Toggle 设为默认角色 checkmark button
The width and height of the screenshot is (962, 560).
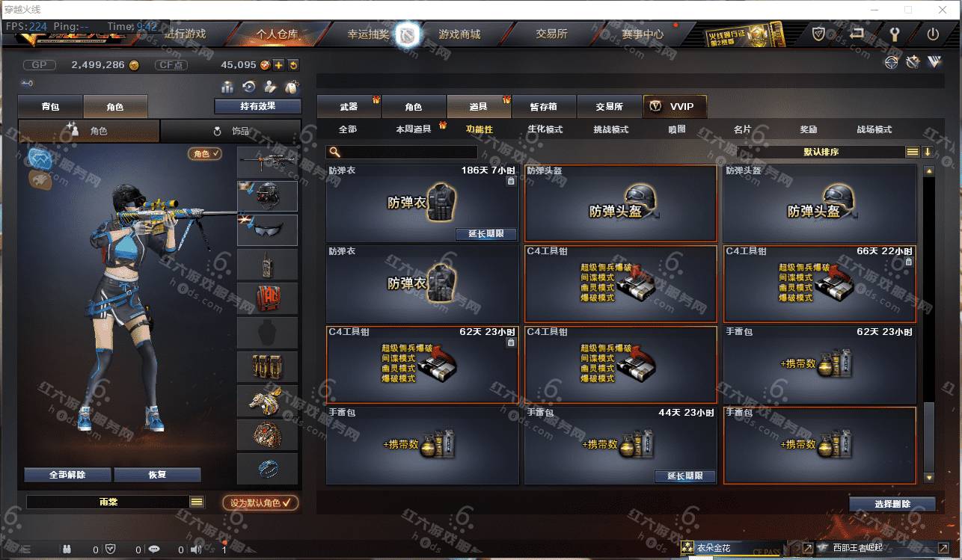click(260, 503)
